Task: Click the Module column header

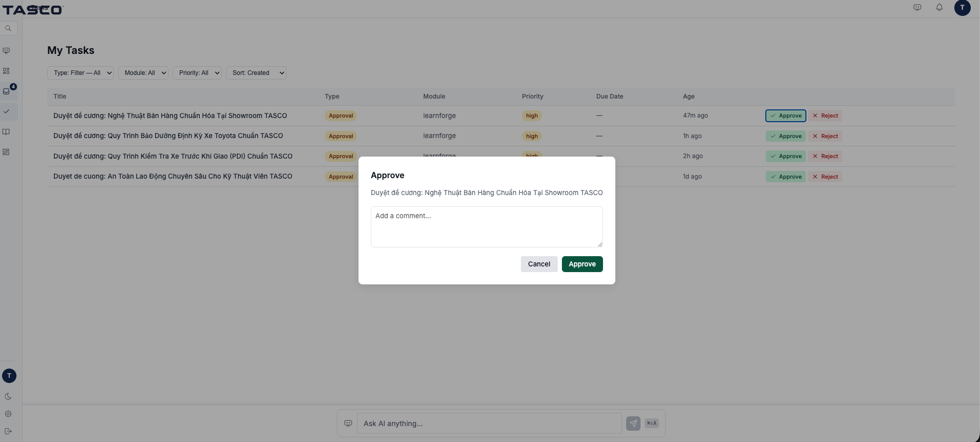Action: (x=434, y=97)
